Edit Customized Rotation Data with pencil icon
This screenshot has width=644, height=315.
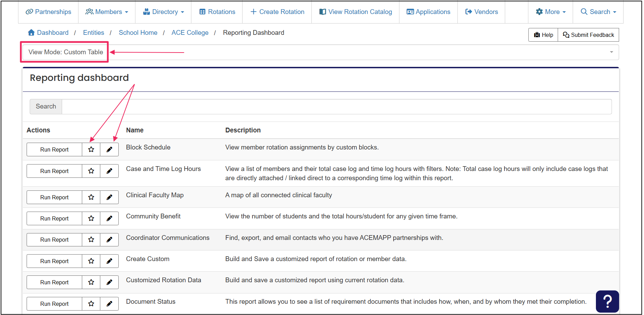pos(109,282)
